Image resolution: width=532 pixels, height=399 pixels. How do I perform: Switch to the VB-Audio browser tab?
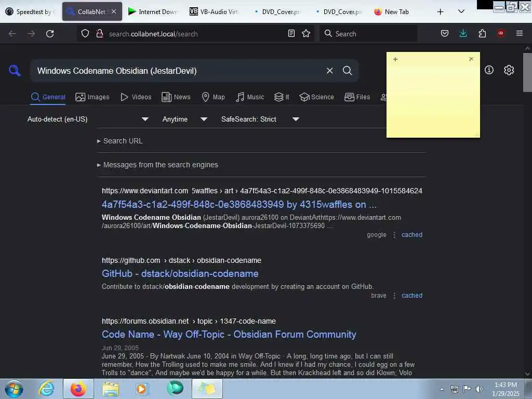pyautogui.click(x=214, y=11)
